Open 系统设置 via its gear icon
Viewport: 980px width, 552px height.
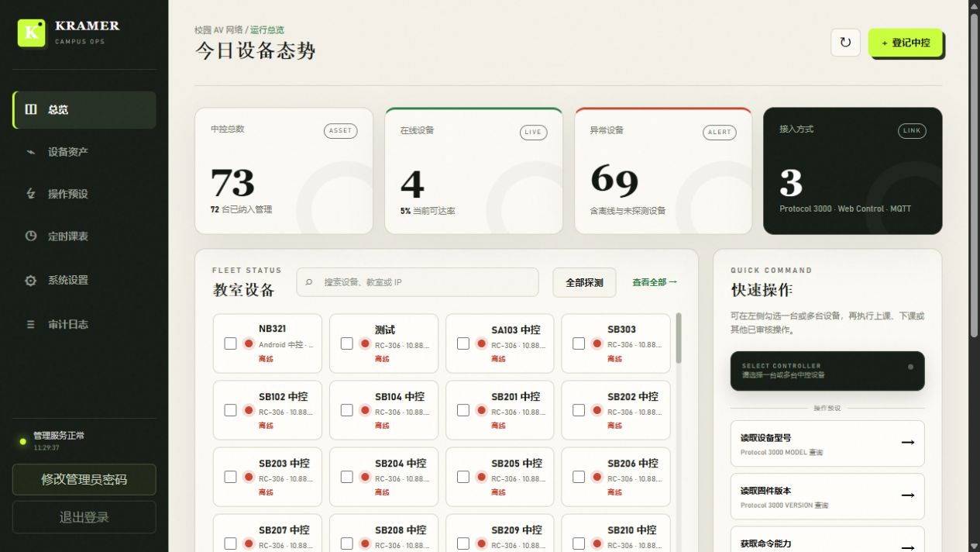coord(31,280)
